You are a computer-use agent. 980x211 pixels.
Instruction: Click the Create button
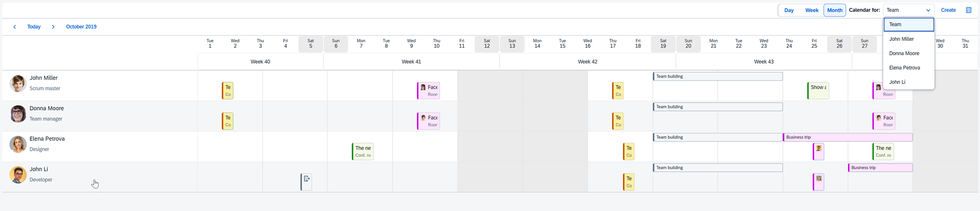point(948,10)
